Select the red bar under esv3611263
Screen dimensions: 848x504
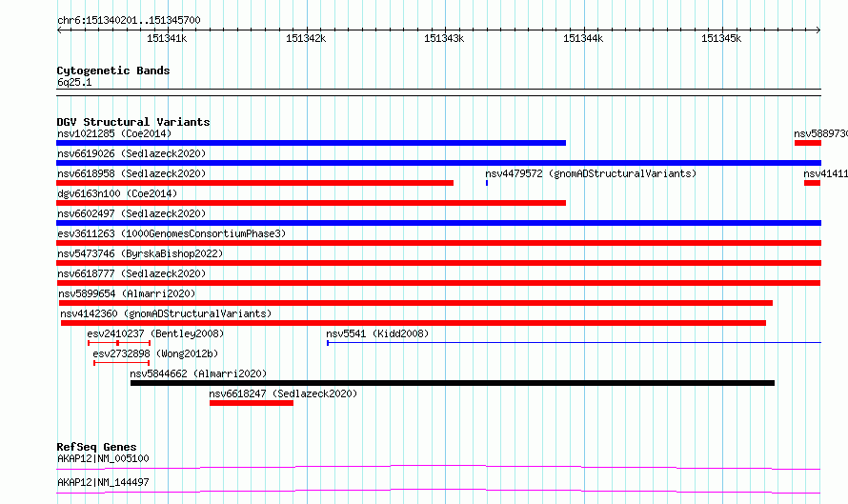tap(438, 243)
